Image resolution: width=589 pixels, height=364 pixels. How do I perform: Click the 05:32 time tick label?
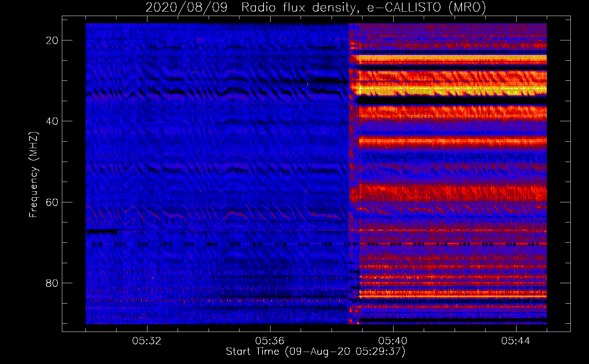[147, 341]
